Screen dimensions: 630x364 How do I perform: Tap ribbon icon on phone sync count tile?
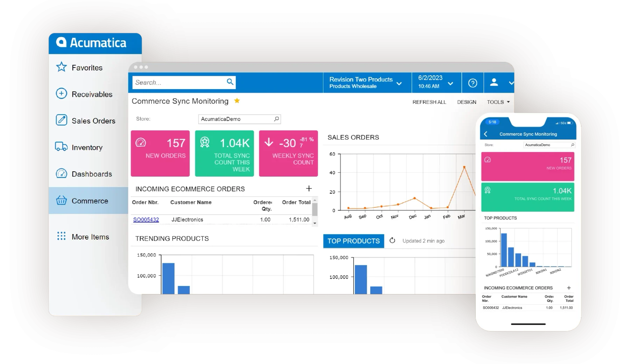pos(488,190)
